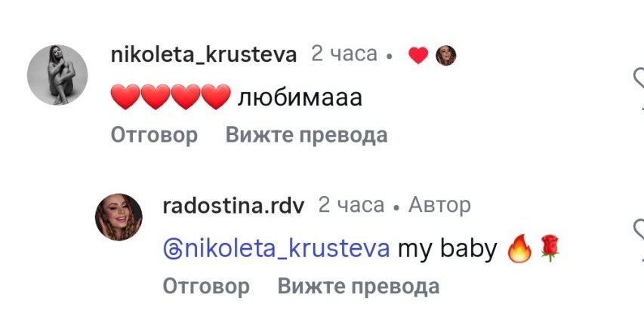Viewport: 644px width, 322px height.
Task: Like nikoleta_krusteva's comment with the heart outline
Action: point(639,77)
